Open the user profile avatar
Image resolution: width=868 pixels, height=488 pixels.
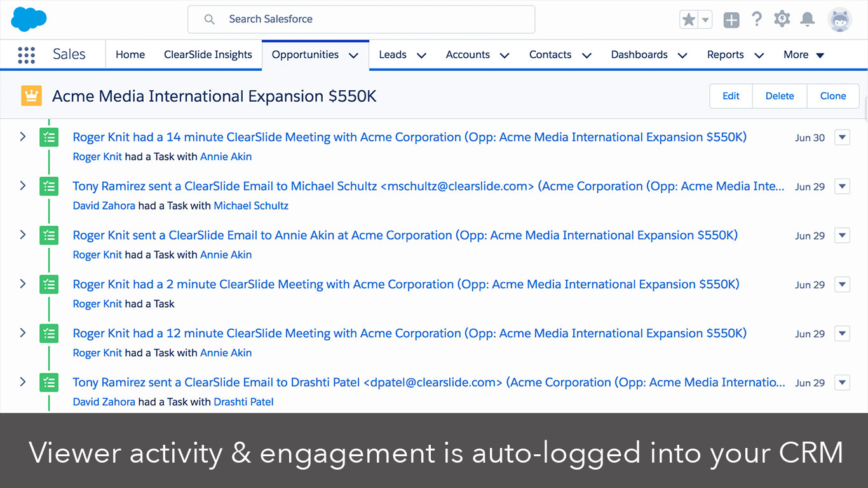(839, 20)
